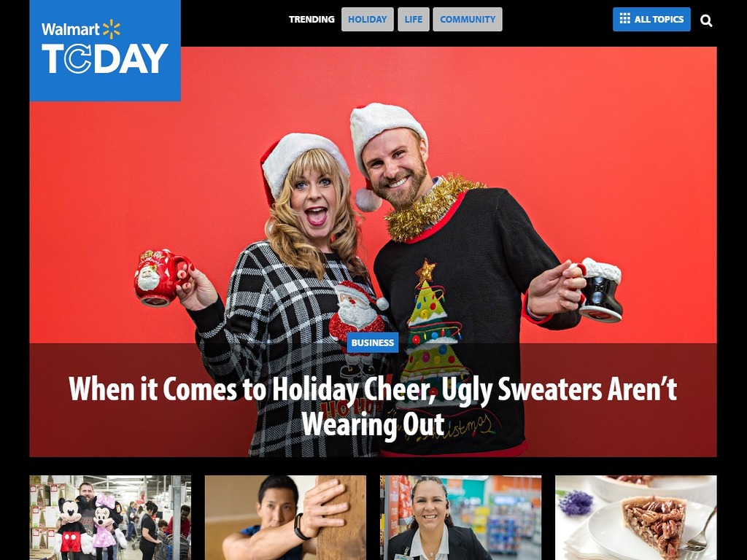Open the All Topics menu
This screenshot has height=560, width=747.
coord(651,20)
